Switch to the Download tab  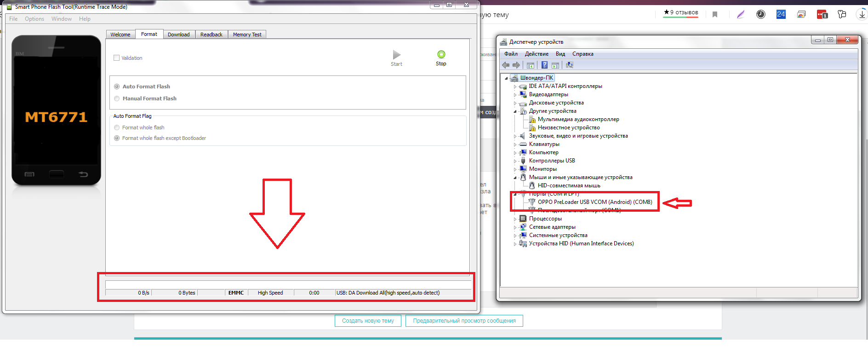[x=178, y=35]
